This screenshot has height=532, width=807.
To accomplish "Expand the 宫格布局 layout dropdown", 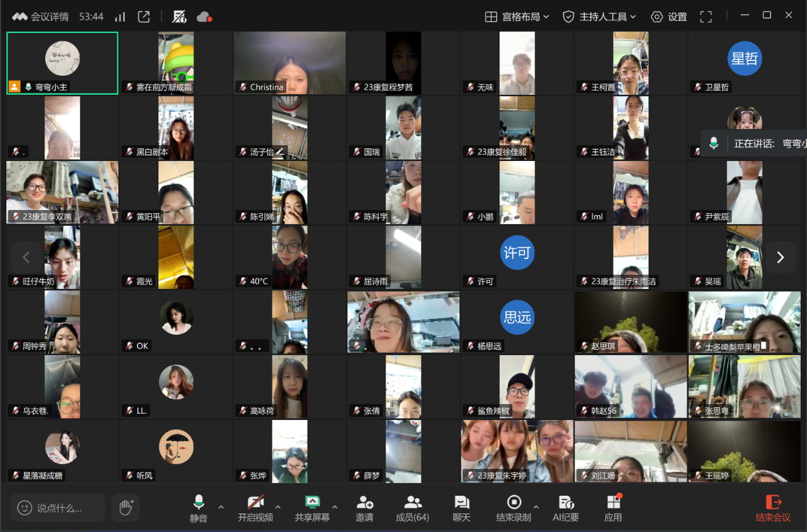I will point(517,17).
